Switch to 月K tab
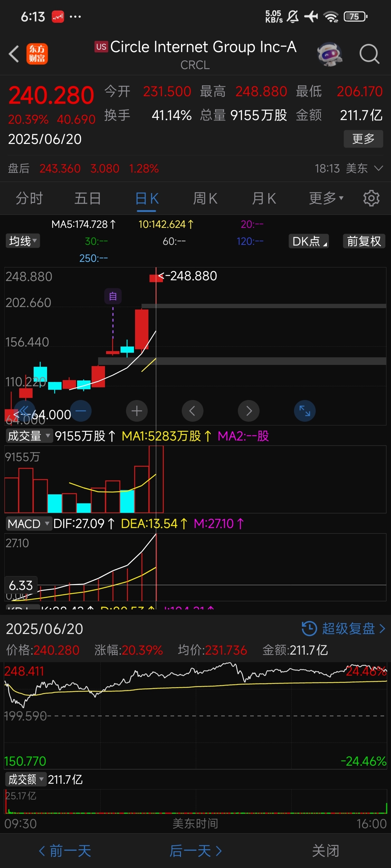The image size is (391, 868). [x=264, y=199]
